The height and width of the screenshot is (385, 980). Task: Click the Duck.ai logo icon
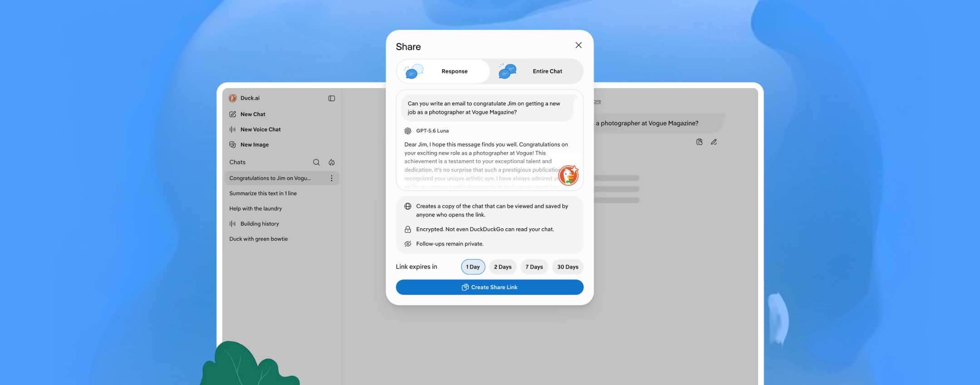tap(233, 98)
